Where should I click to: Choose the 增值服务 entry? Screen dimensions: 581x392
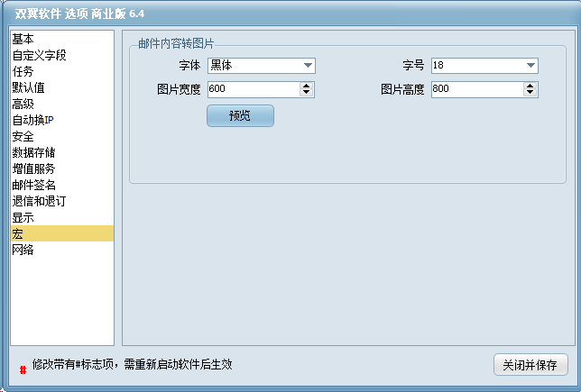[62, 169]
